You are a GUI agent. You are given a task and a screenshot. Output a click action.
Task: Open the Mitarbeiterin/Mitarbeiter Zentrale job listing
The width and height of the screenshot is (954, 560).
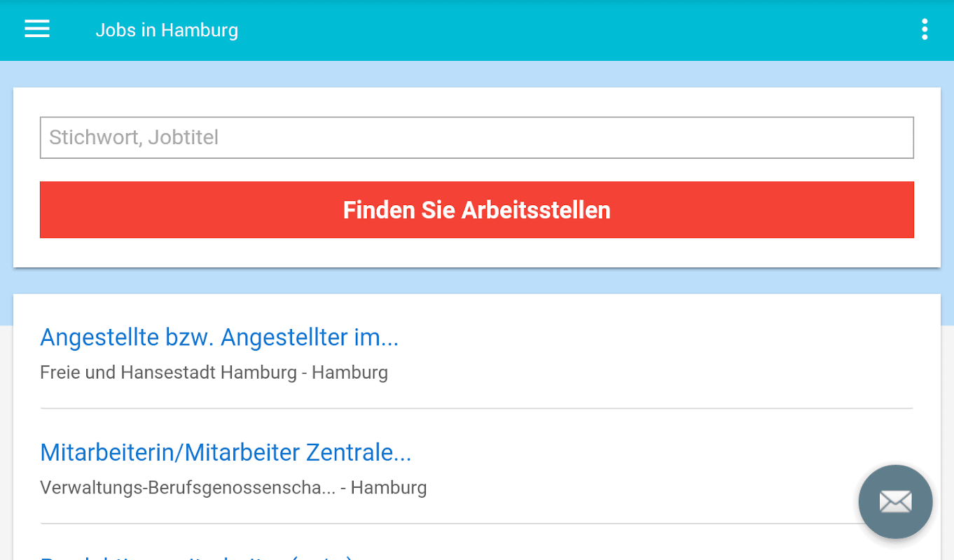point(226,453)
